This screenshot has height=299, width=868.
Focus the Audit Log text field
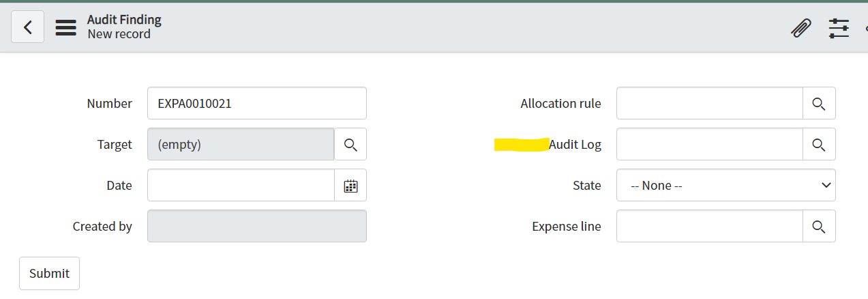(x=710, y=144)
